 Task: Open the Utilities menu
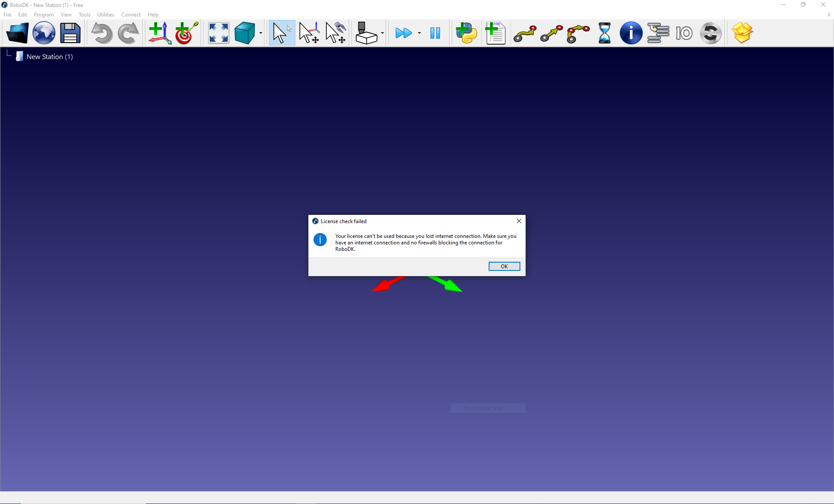106,15
